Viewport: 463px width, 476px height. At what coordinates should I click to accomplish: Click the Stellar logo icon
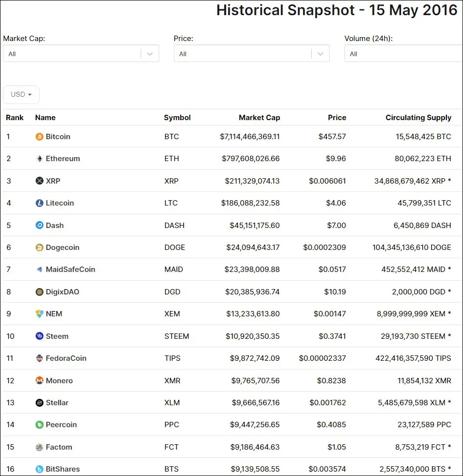pyautogui.click(x=40, y=403)
